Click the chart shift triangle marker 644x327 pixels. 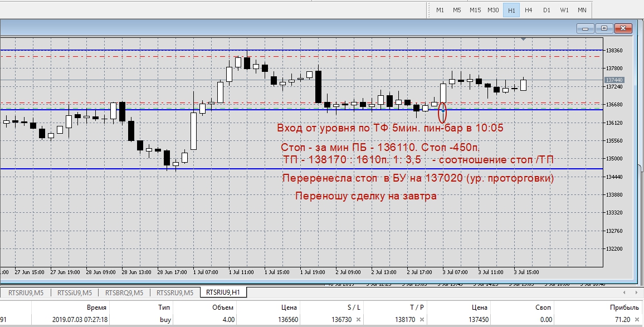point(523,39)
